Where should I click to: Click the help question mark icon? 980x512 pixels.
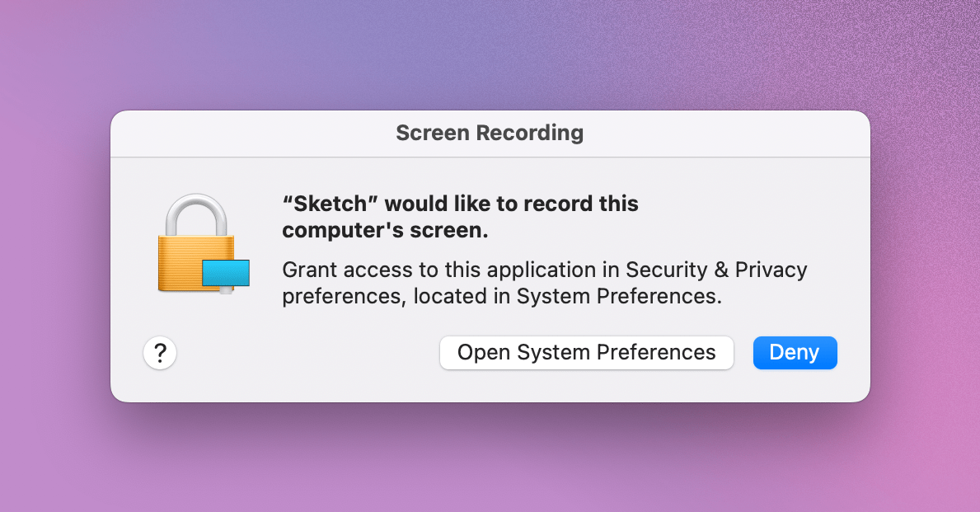pyautogui.click(x=160, y=353)
